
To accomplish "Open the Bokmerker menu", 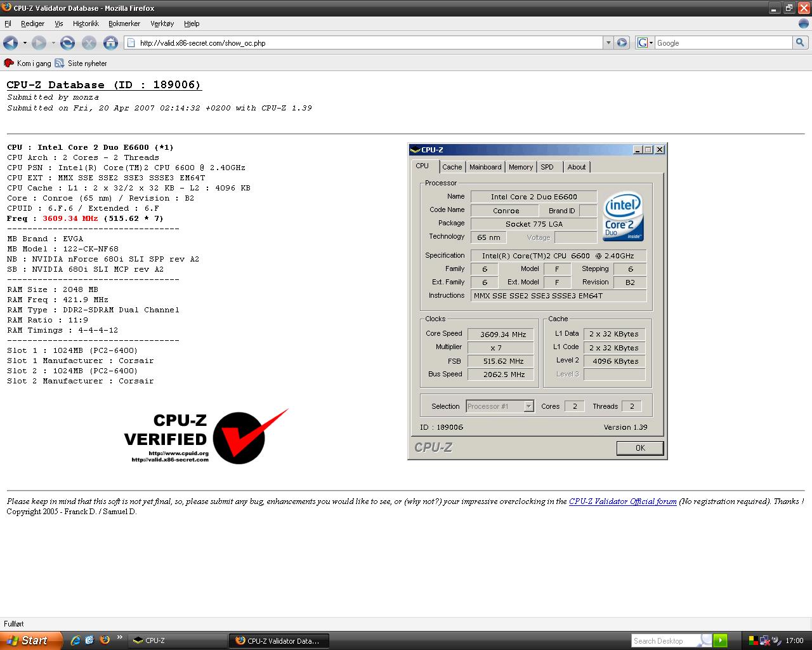I will click(x=124, y=23).
